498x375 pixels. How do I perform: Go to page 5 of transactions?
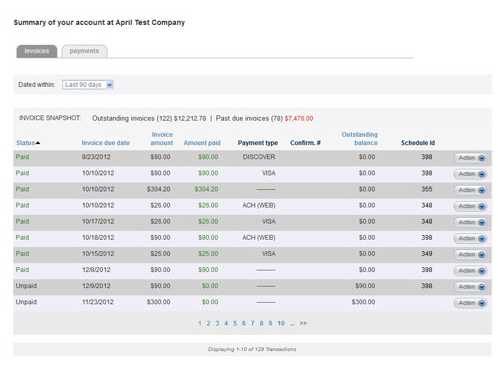click(235, 323)
